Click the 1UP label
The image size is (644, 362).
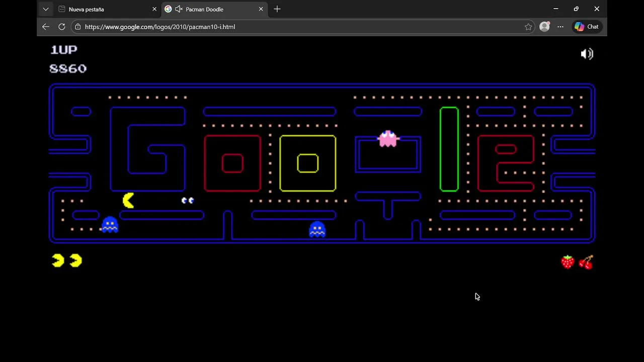[64, 49]
